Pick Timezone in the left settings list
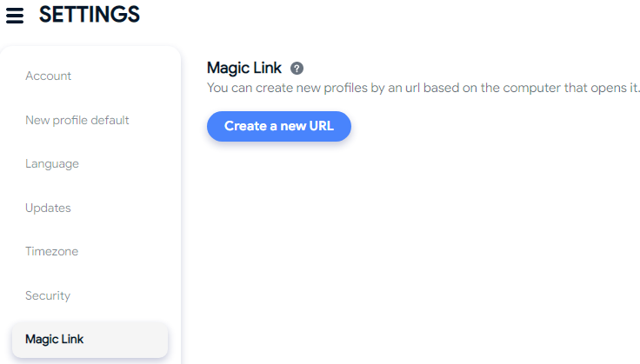The width and height of the screenshot is (640, 364). 51,251
